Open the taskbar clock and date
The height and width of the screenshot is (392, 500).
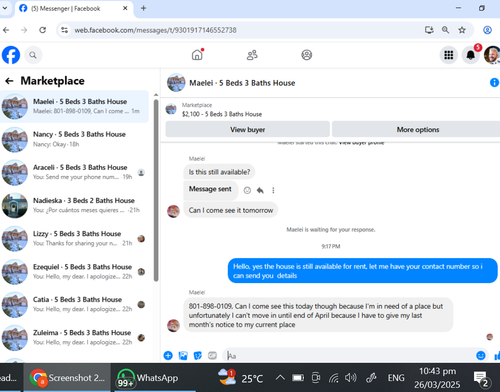click(x=437, y=378)
